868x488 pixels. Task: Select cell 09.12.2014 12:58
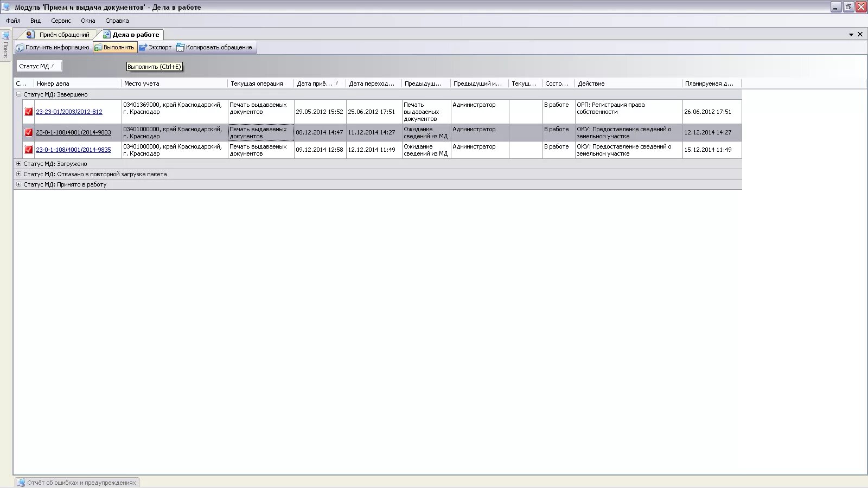[x=320, y=150]
